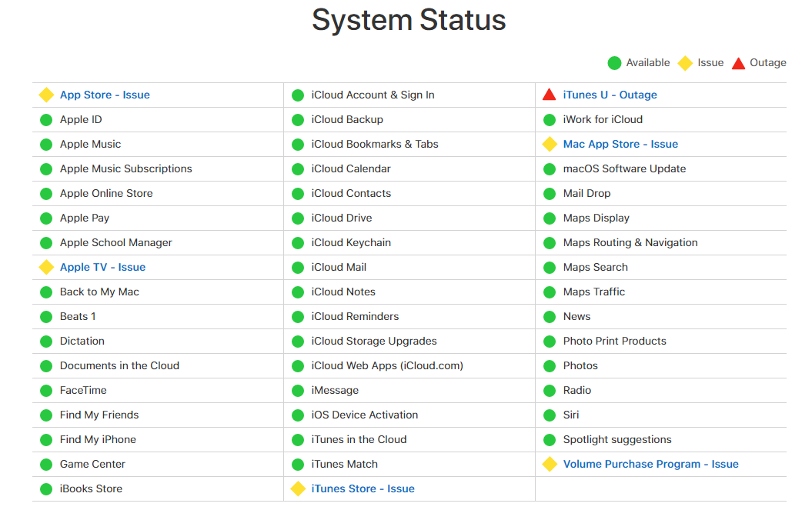Click the Documents in the Cloud row text
Image resolution: width=812 pixels, height=510 pixels.
(119, 365)
